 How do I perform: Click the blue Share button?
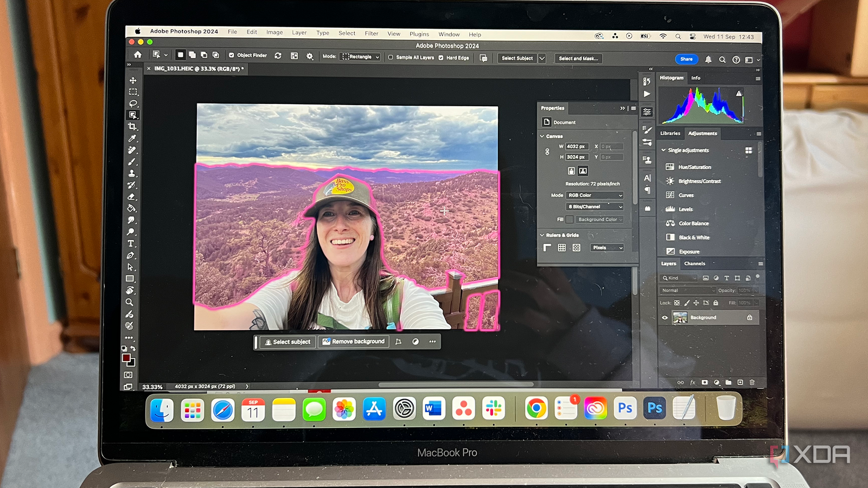[686, 59]
